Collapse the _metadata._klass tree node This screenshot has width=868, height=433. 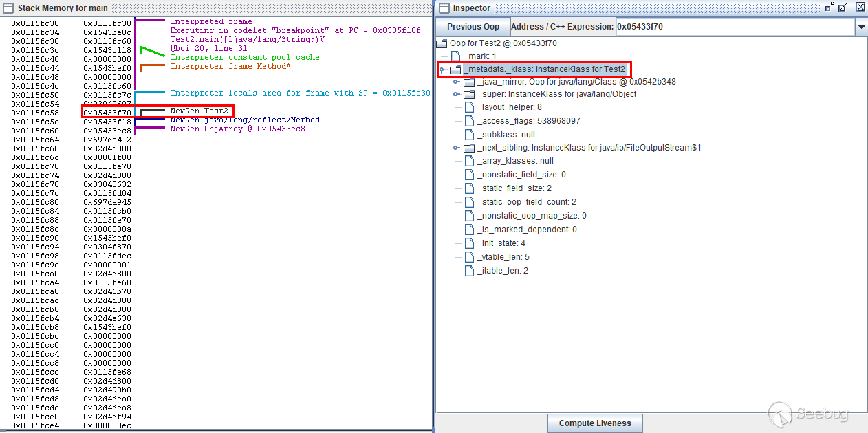click(x=442, y=70)
